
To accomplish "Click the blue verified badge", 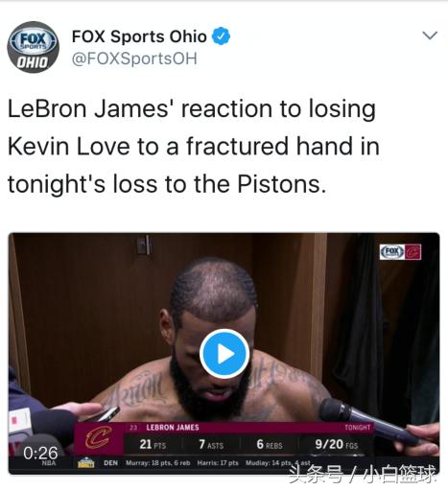I will (222, 36).
